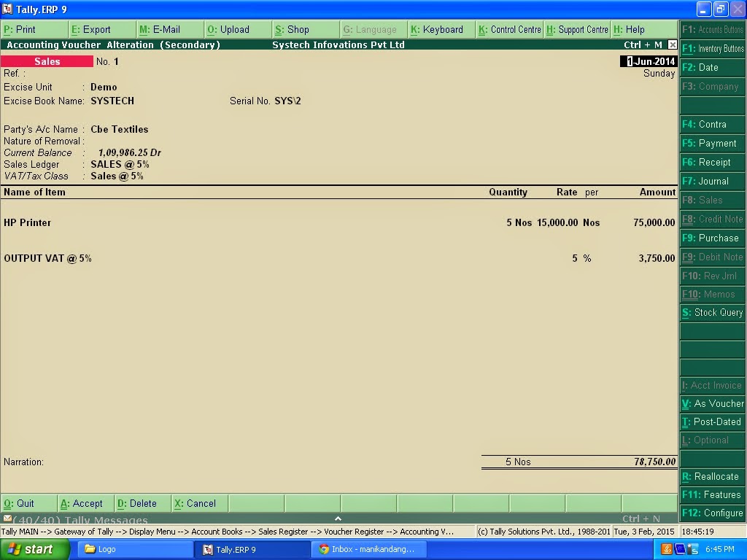Click the P: Print toolbar button
This screenshot has width=747, height=560.
34,29
